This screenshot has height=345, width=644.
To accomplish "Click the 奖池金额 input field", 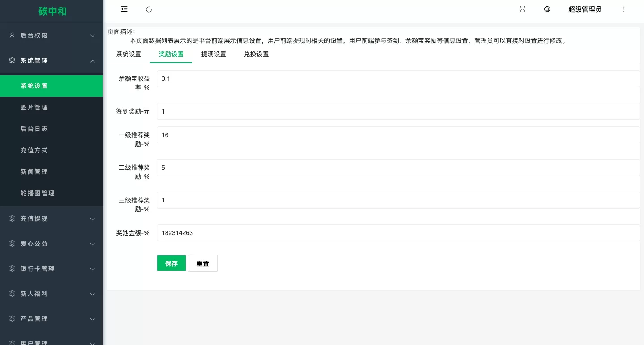I will 397,233.
